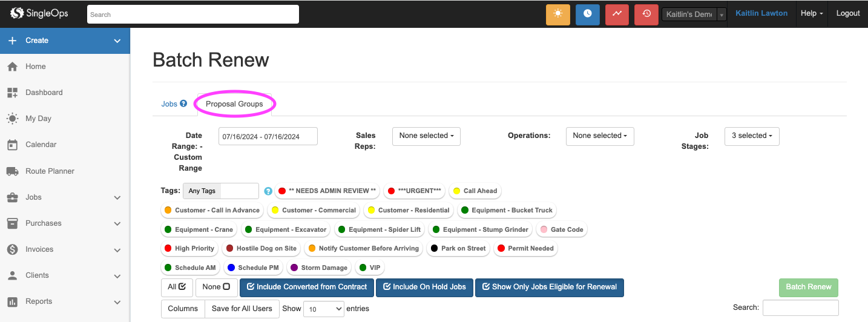Viewport: 868px width, 322px height.
Task: Click the green Batch Renew button
Action: (x=808, y=287)
